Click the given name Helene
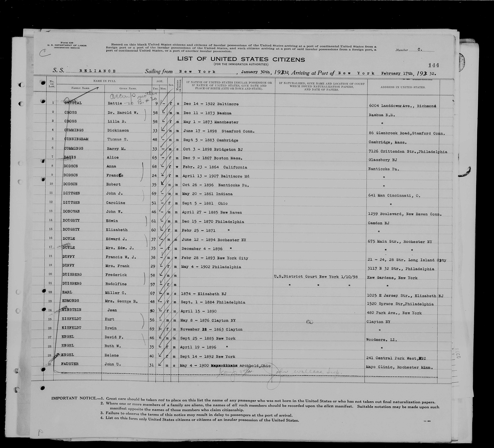This screenshot has width=494, height=448. [111, 355]
